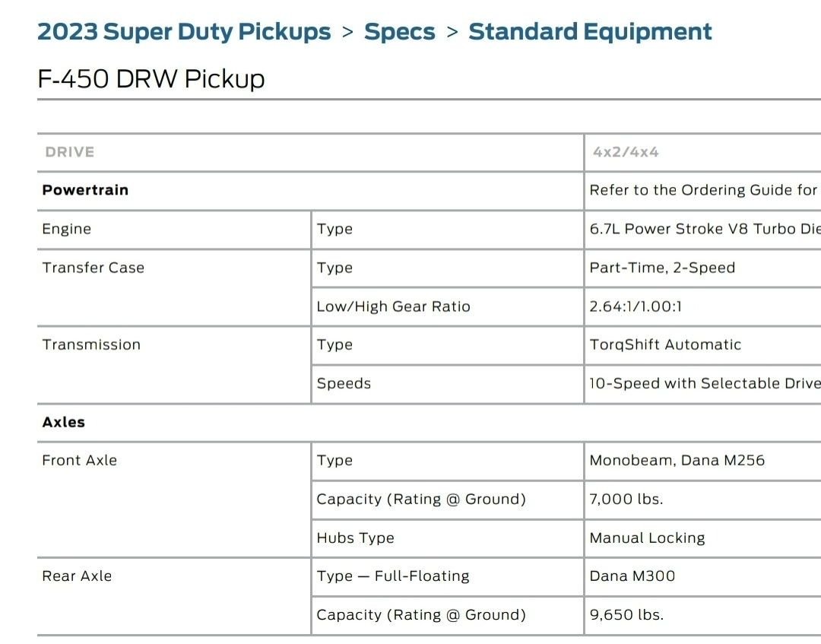821x644 pixels.
Task: Select the Manual Locking hubs value
Action: [647, 538]
